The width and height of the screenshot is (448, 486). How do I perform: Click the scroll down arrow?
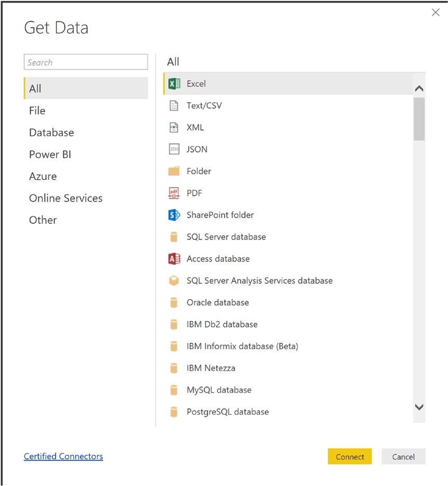[x=419, y=407]
